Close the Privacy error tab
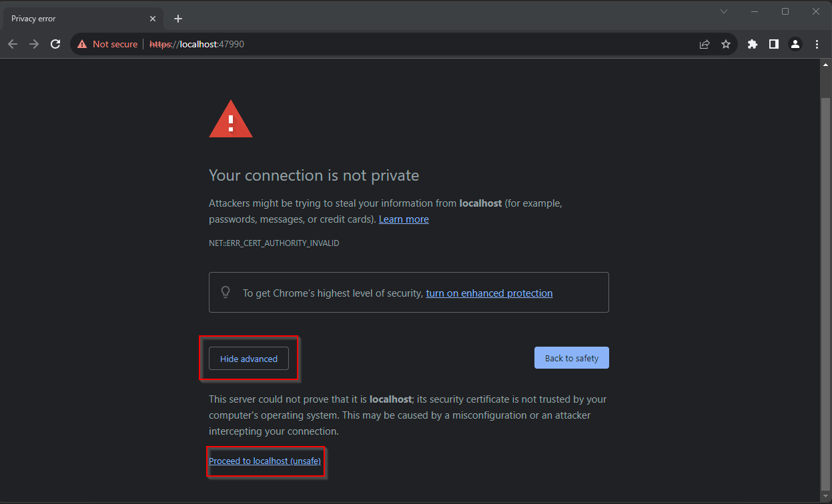Screen dimensions: 832x504 point(154,19)
